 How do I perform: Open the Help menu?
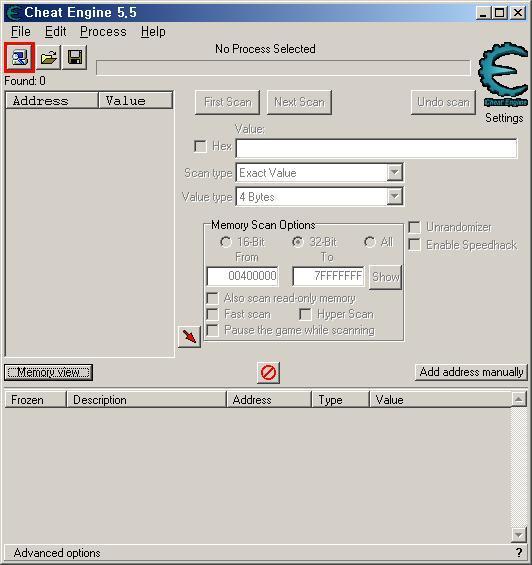(x=153, y=32)
